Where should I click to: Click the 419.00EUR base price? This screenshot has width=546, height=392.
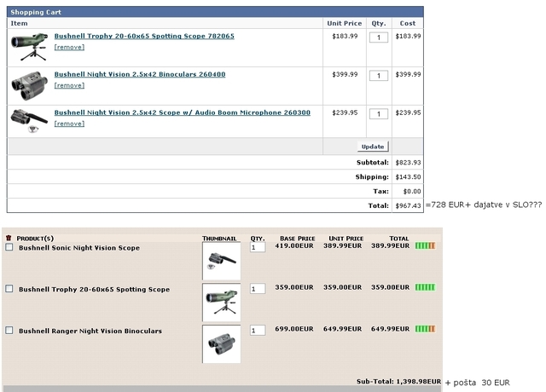pyautogui.click(x=293, y=245)
